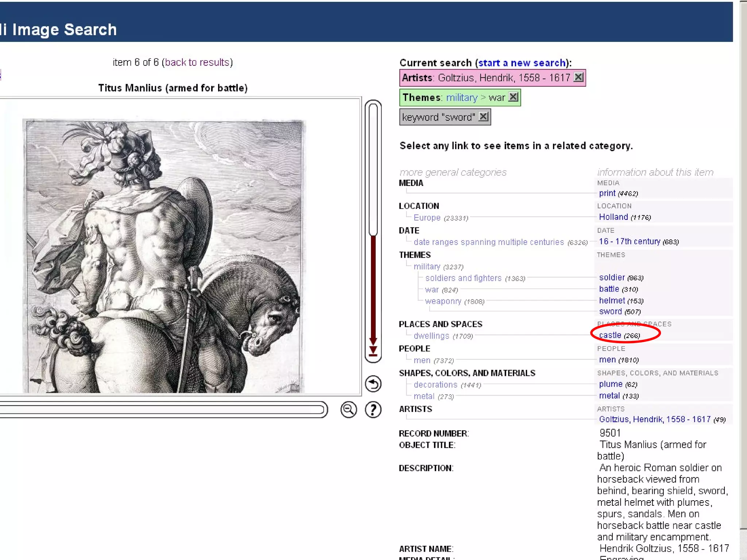The width and height of the screenshot is (747, 560).
Task: Click the reset rotation arrow icon
Action: (x=373, y=384)
